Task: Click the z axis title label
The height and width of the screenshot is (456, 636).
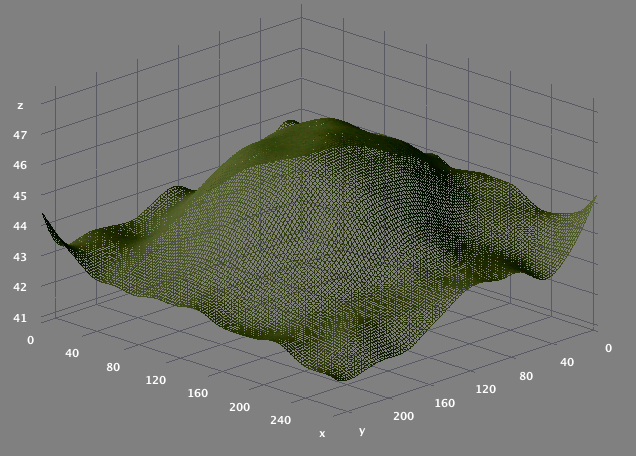Action: coord(20,105)
